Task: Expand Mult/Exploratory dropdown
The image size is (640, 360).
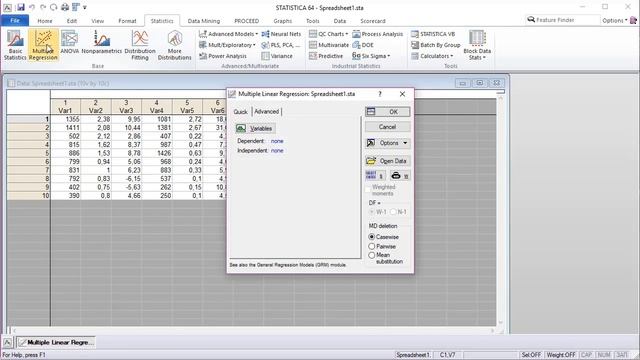Action: click(x=227, y=45)
